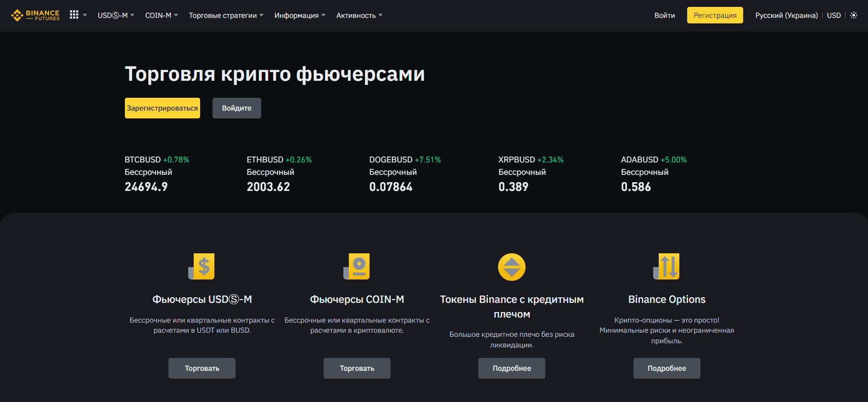This screenshot has width=868, height=402.
Task: Click the BTCBUSD price 24694.9
Action: click(x=146, y=187)
